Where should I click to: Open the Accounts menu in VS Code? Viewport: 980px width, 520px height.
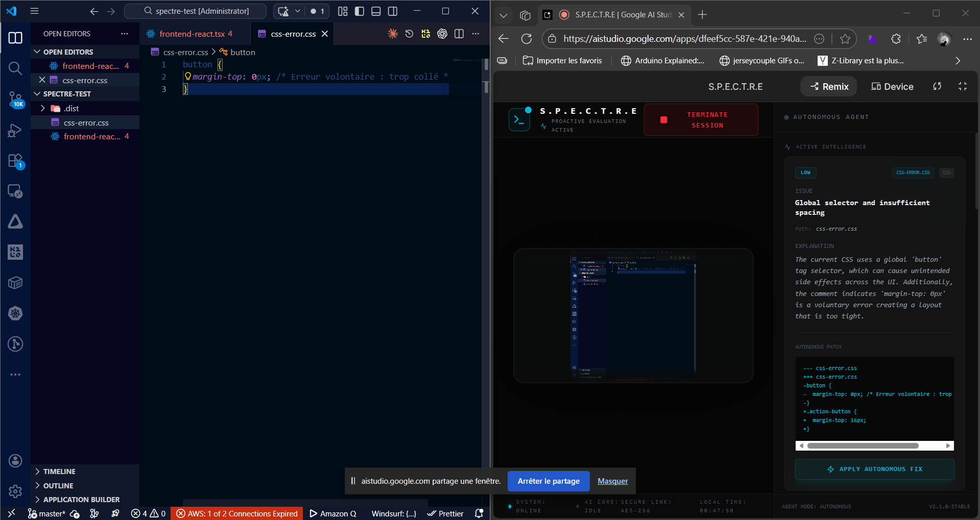(x=15, y=461)
